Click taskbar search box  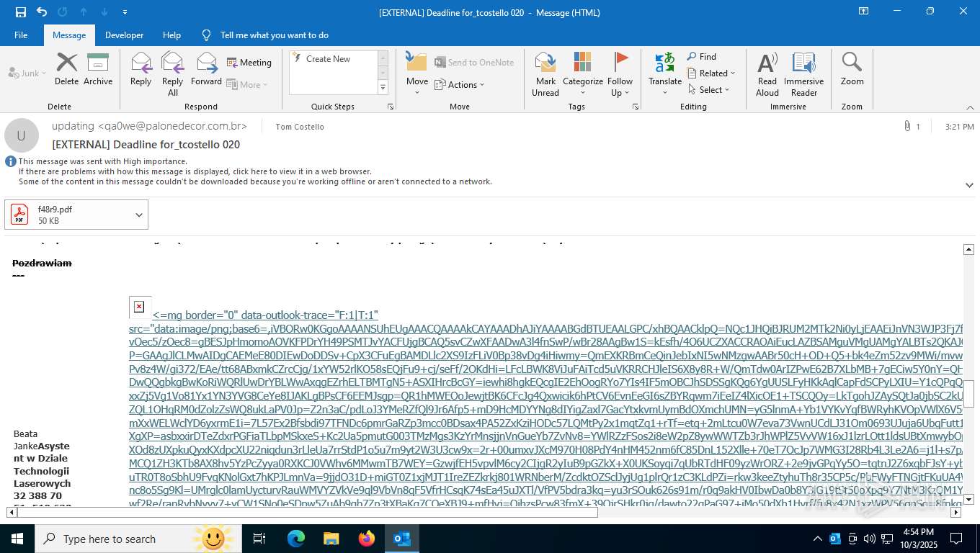tap(138, 539)
